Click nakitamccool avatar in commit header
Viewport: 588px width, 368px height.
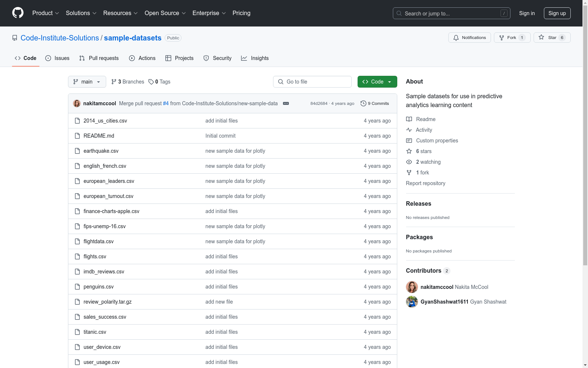pos(77,103)
